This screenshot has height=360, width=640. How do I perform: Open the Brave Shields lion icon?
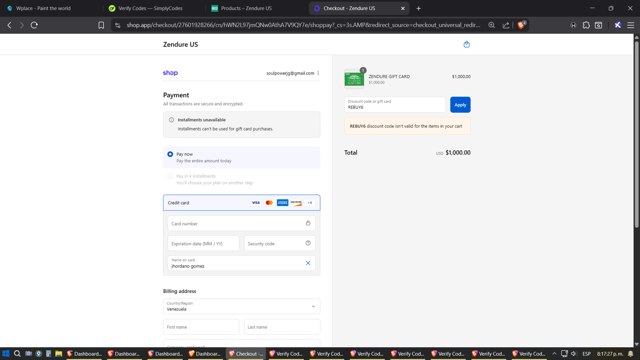coord(521,25)
